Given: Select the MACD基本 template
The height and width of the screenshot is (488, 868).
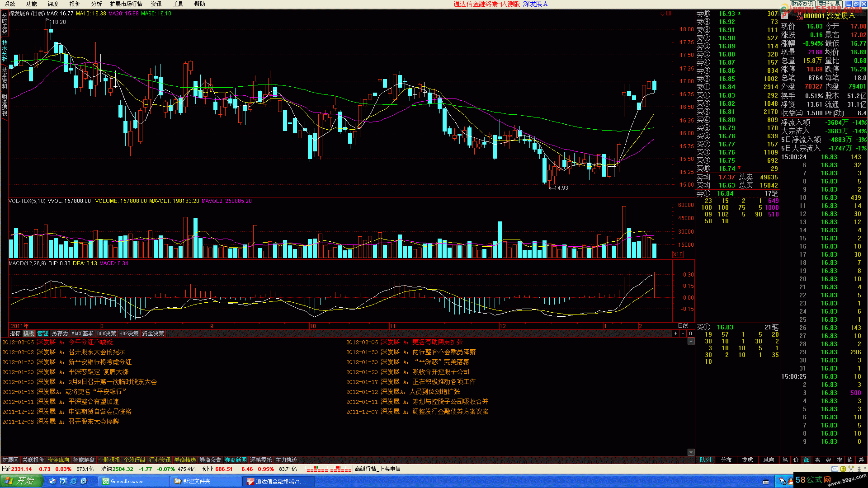Looking at the screenshot, I should [x=82, y=333].
